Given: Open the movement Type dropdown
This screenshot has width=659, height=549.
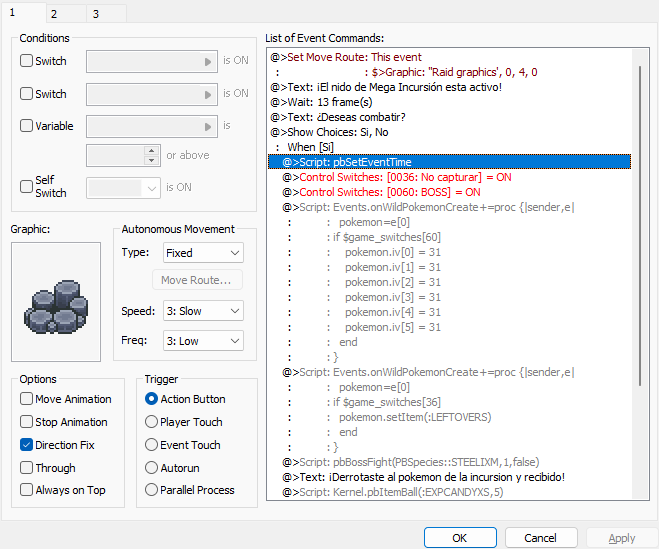Looking at the screenshot, I should point(203,253).
